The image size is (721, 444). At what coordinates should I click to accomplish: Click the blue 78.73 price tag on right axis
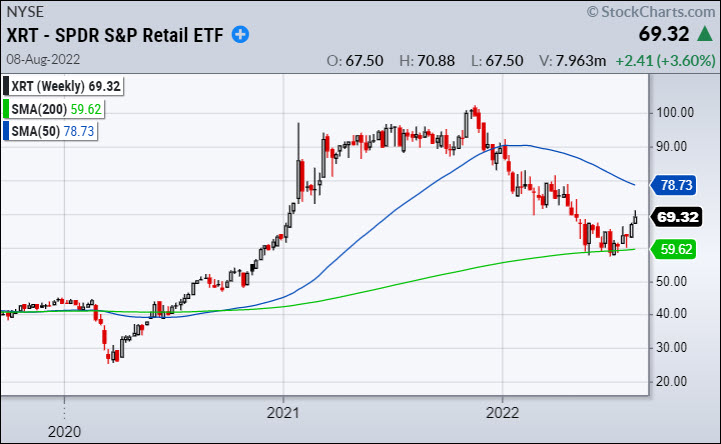coord(686,184)
